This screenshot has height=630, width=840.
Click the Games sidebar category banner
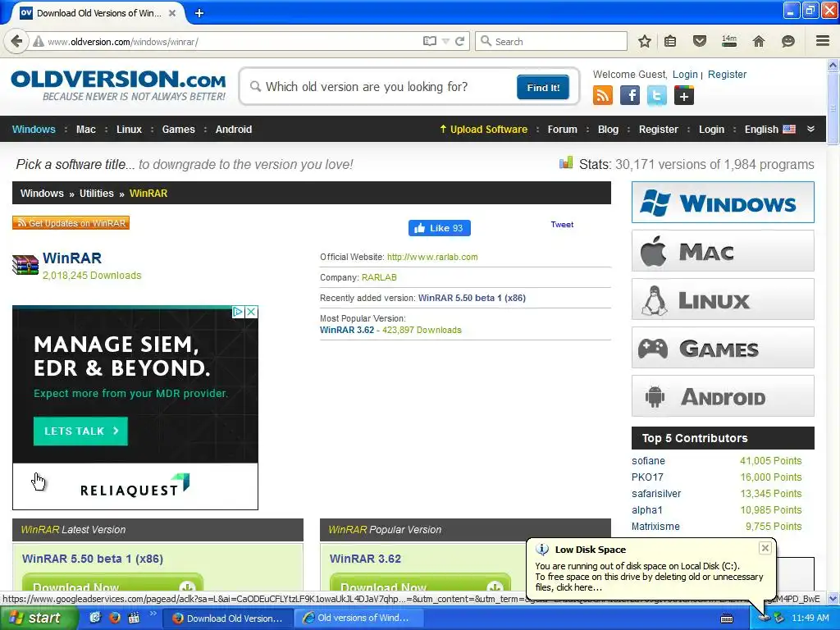(x=723, y=347)
